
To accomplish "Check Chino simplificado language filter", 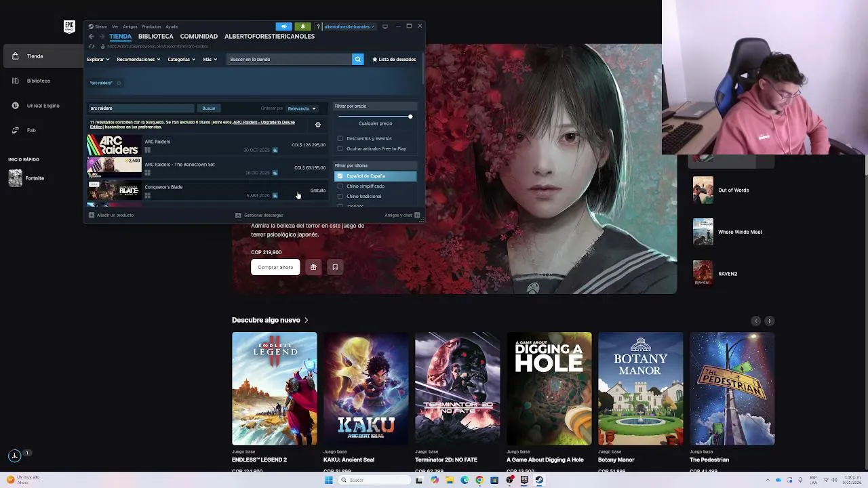I will pos(340,186).
